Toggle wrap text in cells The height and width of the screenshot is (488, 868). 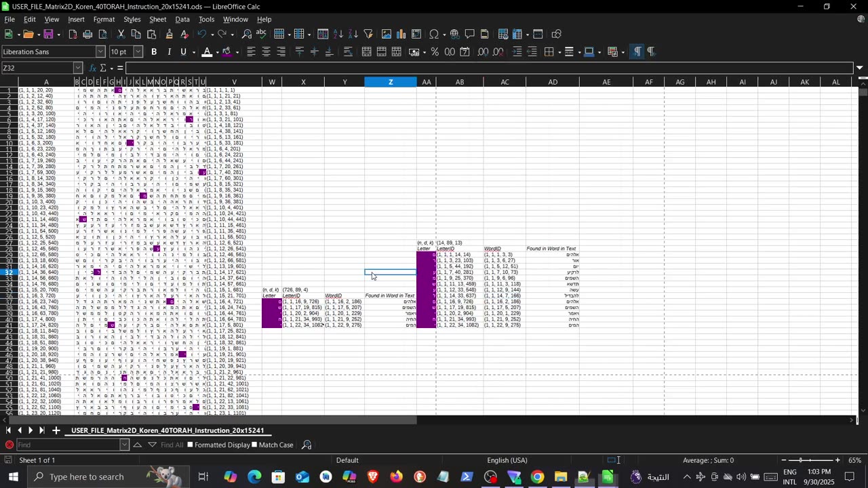tap(348, 52)
